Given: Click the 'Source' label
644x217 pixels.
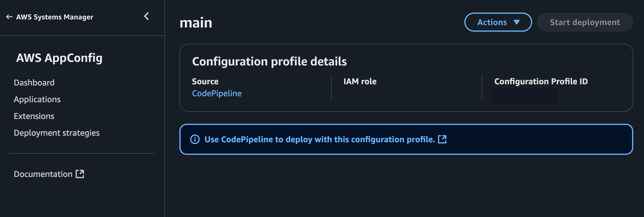Looking at the screenshot, I should pyautogui.click(x=205, y=81).
